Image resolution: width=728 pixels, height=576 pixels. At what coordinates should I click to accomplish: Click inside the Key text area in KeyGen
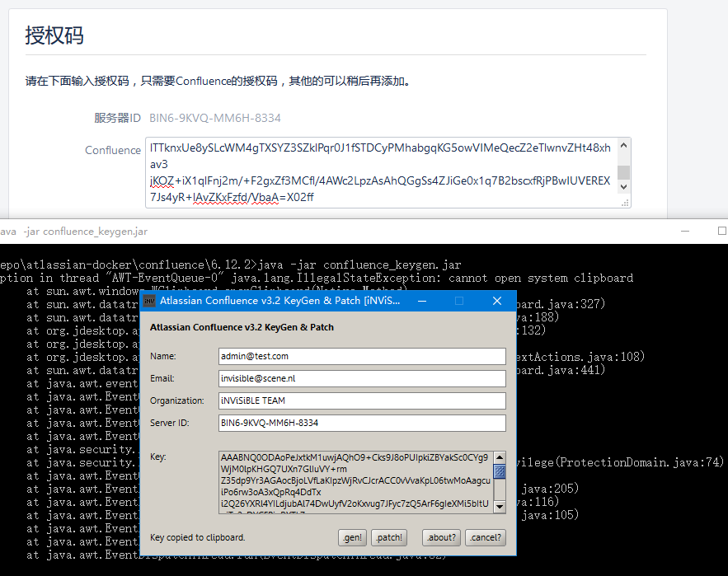click(355, 482)
